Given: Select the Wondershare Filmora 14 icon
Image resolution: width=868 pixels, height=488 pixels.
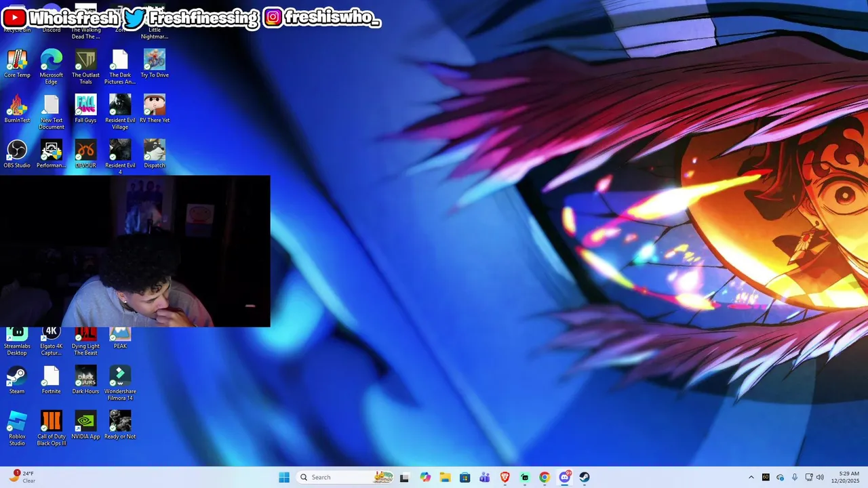Looking at the screenshot, I should pyautogui.click(x=120, y=383).
